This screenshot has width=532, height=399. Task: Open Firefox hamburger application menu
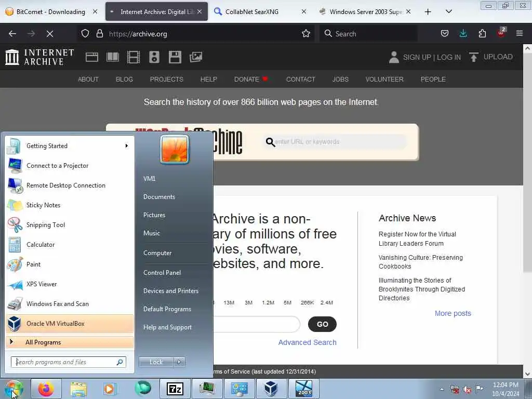coord(520,34)
